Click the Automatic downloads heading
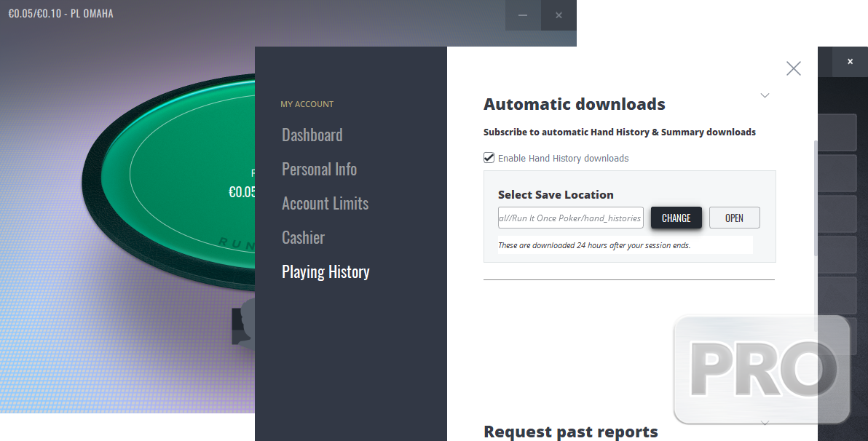 tap(574, 104)
